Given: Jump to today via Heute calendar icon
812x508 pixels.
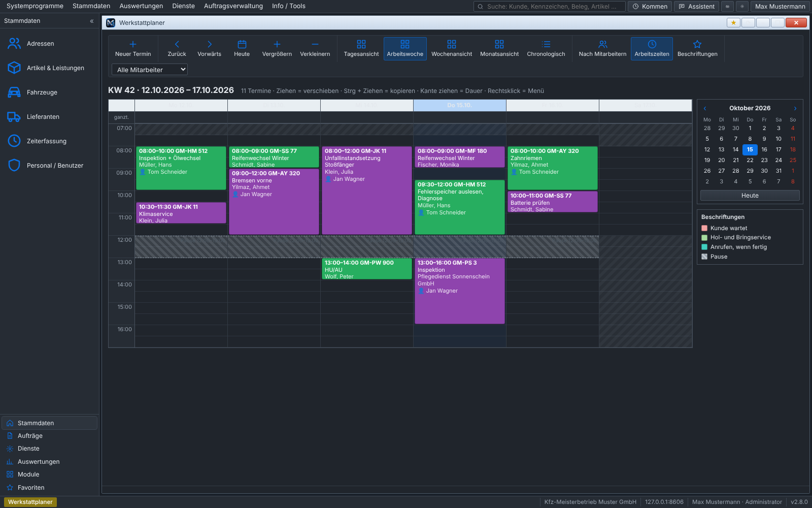Looking at the screenshot, I should click(242, 44).
